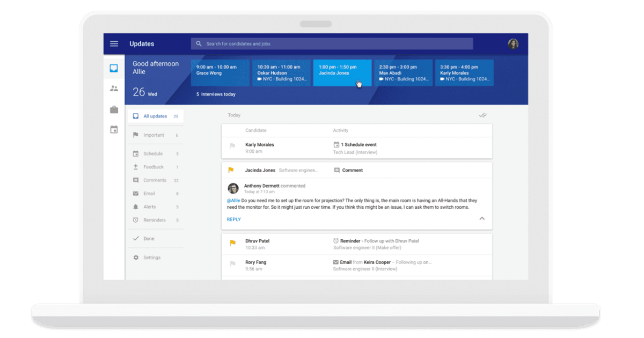The height and width of the screenshot is (338, 644).
Task: Open Settings in the left panel
Action: coord(151,258)
